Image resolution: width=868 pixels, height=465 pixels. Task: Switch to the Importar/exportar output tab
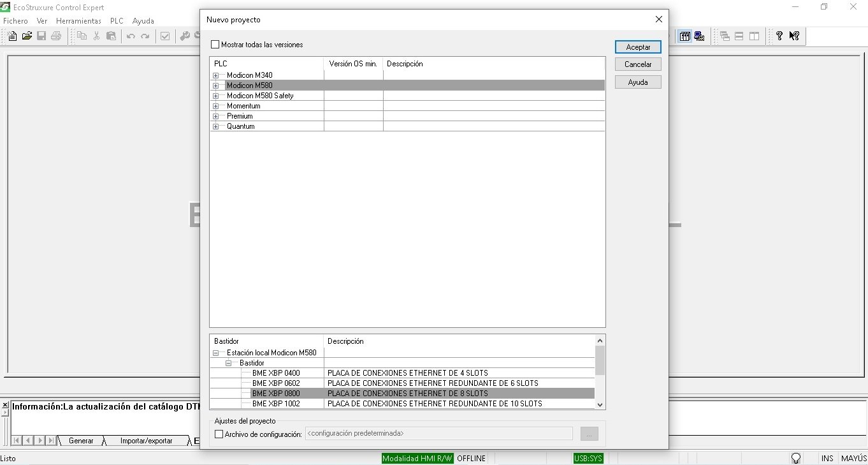[x=147, y=441]
